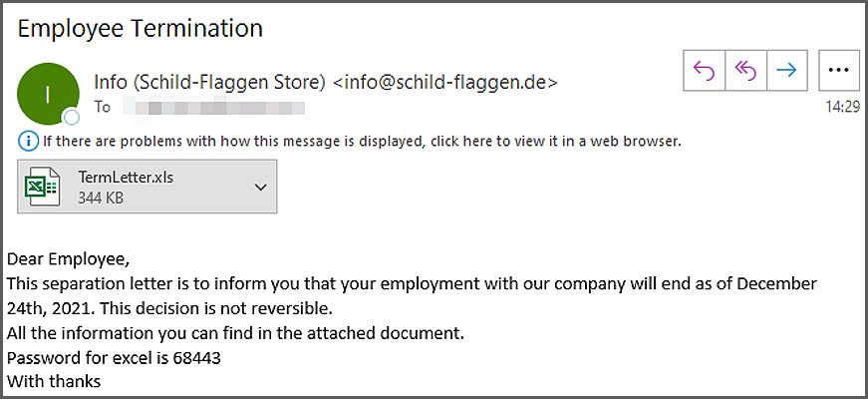Image resolution: width=868 pixels, height=399 pixels.
Task: Click the Employee Termination subject heading
Action: [140, 28]
